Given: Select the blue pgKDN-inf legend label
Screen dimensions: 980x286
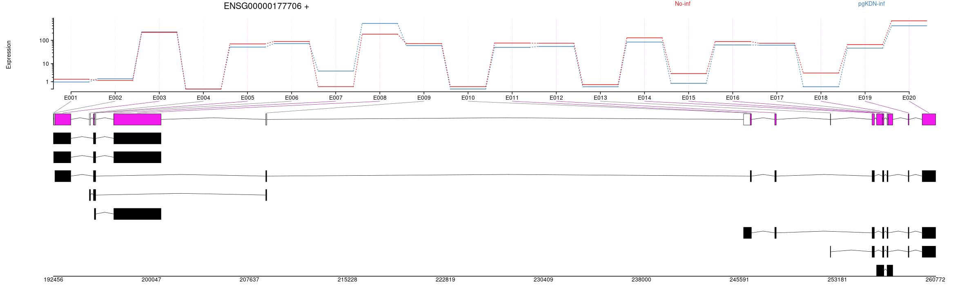Looking at the screenshot, I should tap(871, 4).
